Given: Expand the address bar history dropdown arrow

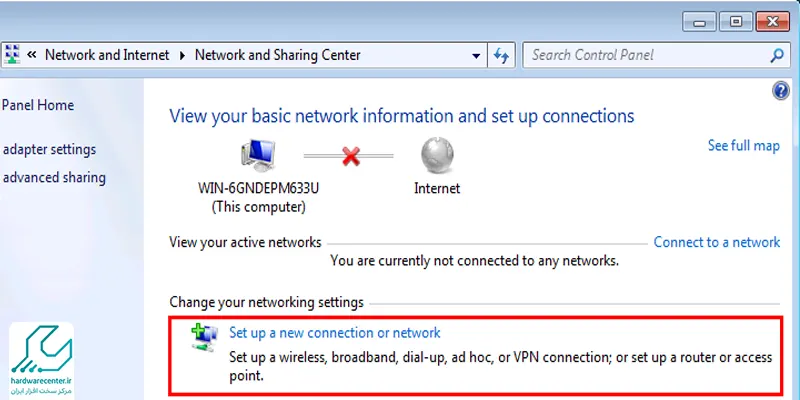Looking at the screenshot, I should 476,56.
